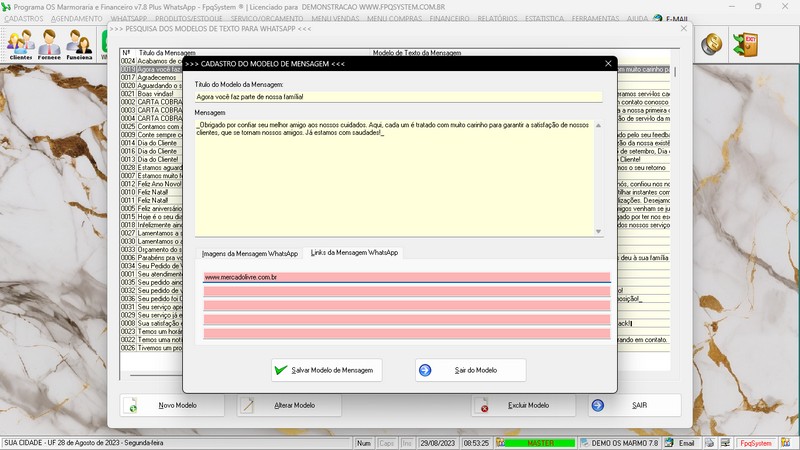Click the fifth empty link field

pyautogui.click(x=407, y=334)
